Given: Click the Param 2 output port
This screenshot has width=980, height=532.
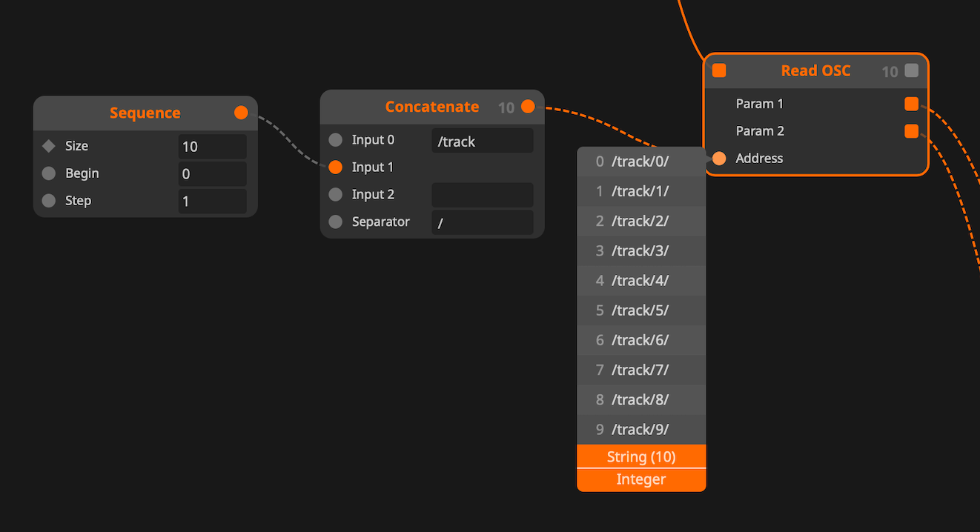Looking at the screenshot, I should point(911,131).
